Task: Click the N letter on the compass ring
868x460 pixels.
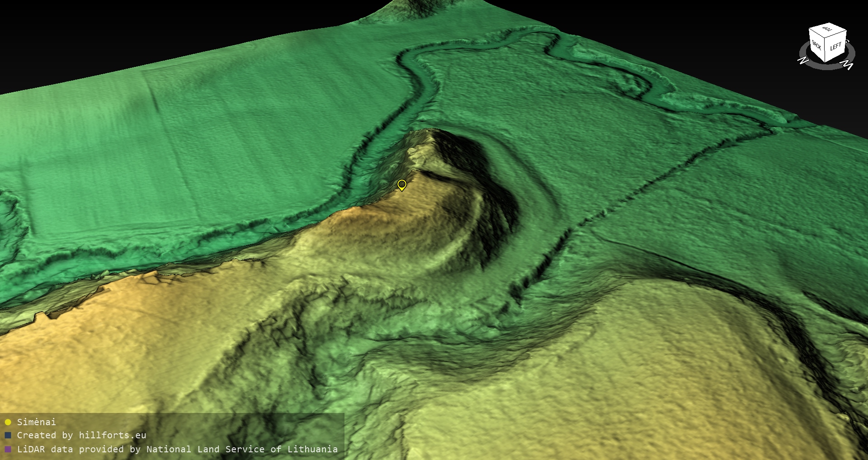Action: click(803, 61)
